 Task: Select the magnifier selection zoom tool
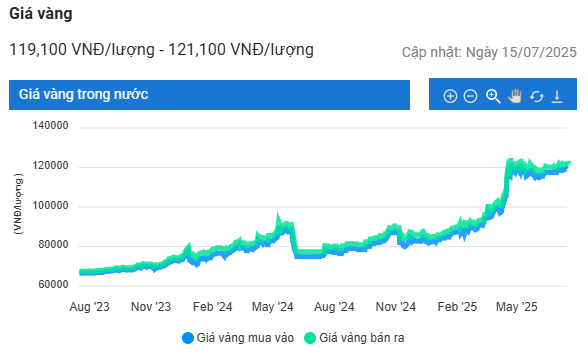tap(493, 96)
